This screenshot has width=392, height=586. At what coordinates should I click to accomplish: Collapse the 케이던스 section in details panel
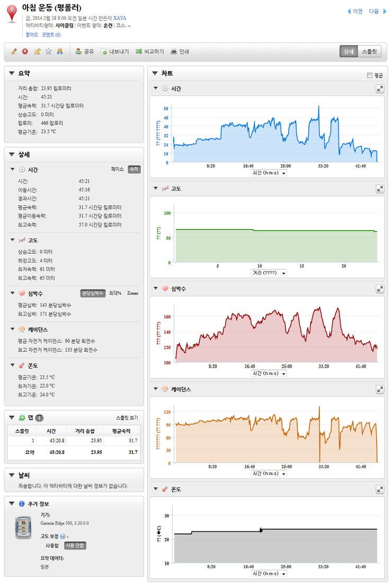pos(13,330)
